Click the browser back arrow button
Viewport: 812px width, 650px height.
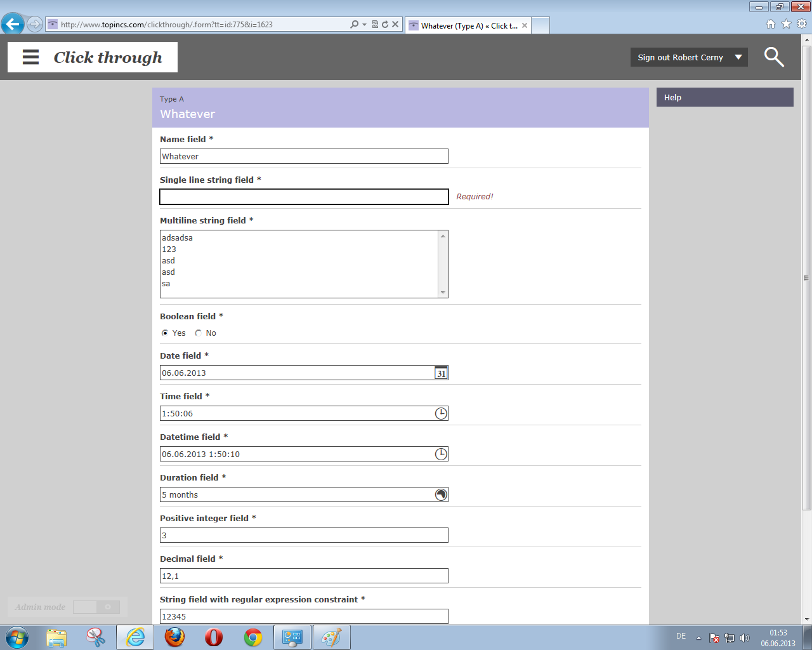pos(13,24)
